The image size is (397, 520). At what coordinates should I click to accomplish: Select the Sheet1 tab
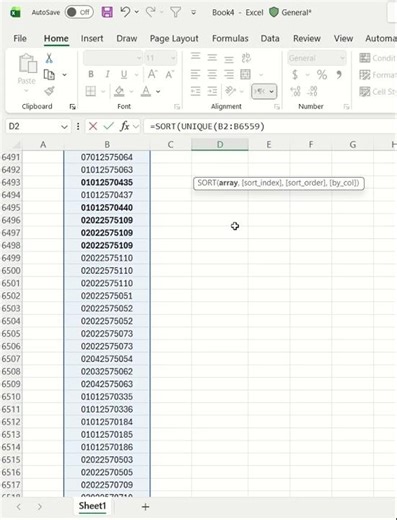[x=92, y=506]
